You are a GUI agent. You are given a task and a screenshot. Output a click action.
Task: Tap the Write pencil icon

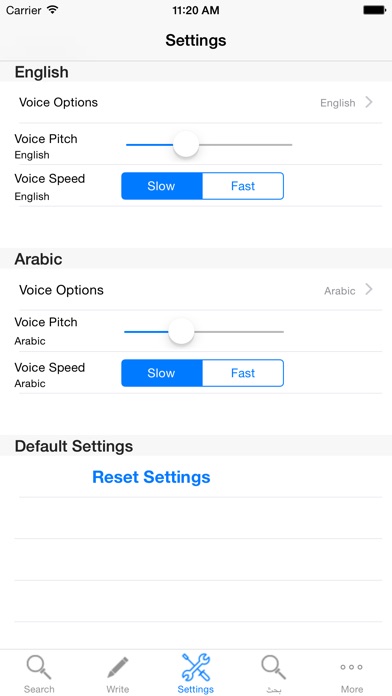point(118,668)
